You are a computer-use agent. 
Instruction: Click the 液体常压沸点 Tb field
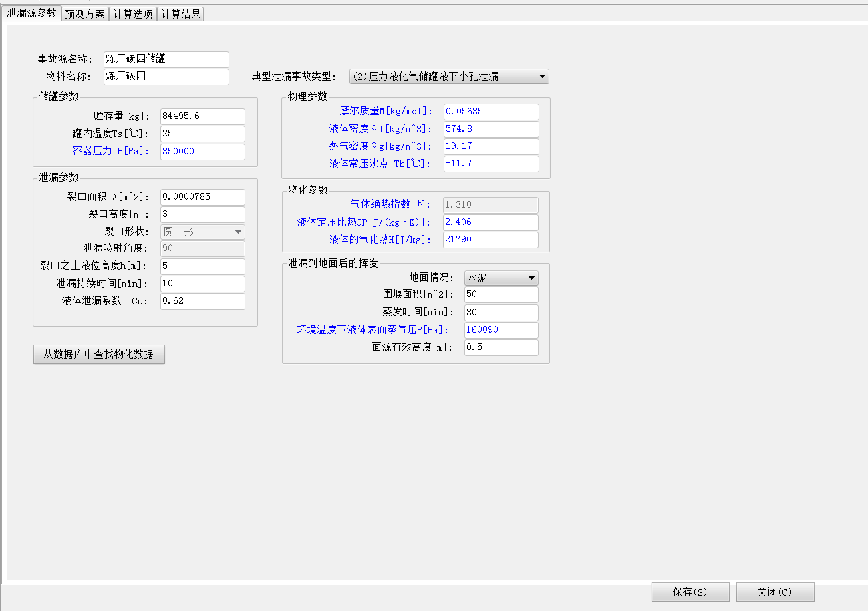tap(490, 163)
